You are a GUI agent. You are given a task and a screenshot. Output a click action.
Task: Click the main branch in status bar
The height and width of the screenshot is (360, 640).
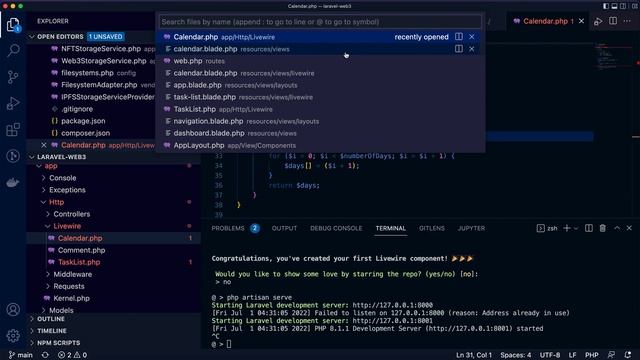[x=21, y=355]
